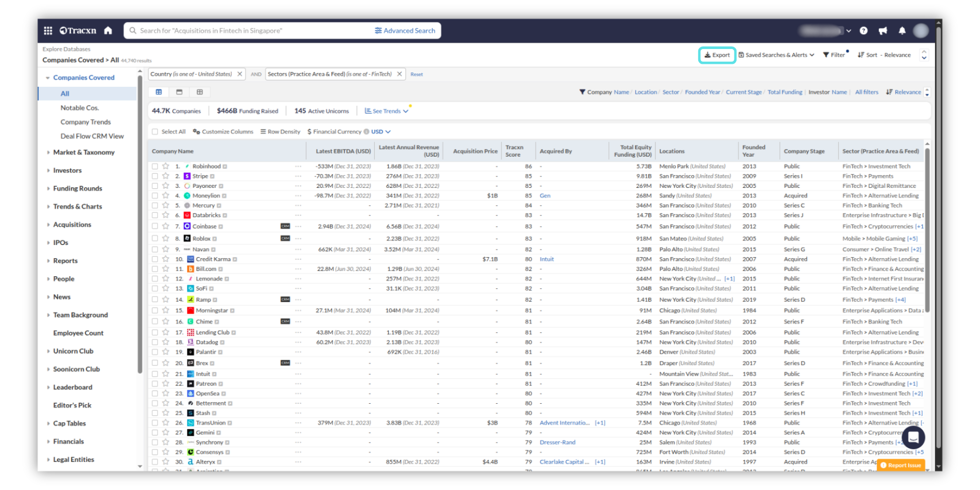980x490 pixels.
Task: Expand the Funding Rounds sidebar section
Action: coord(78,188)
